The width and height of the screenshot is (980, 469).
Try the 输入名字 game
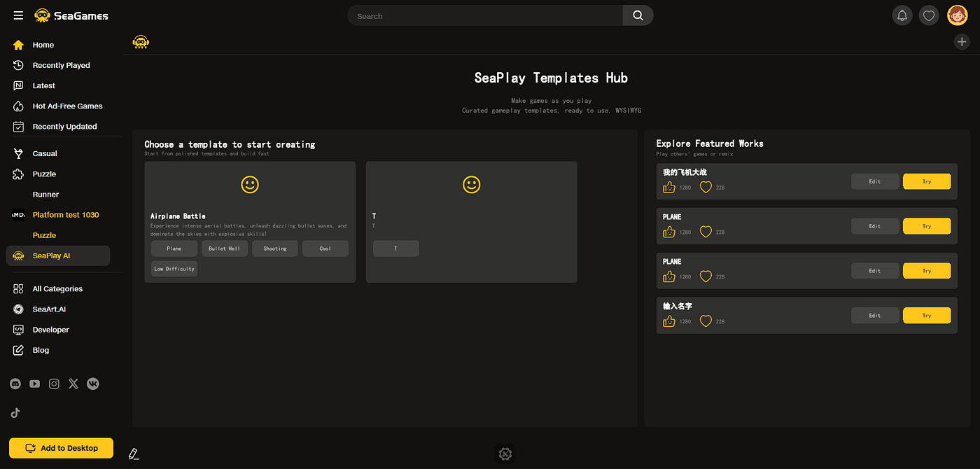click(927, 316)
